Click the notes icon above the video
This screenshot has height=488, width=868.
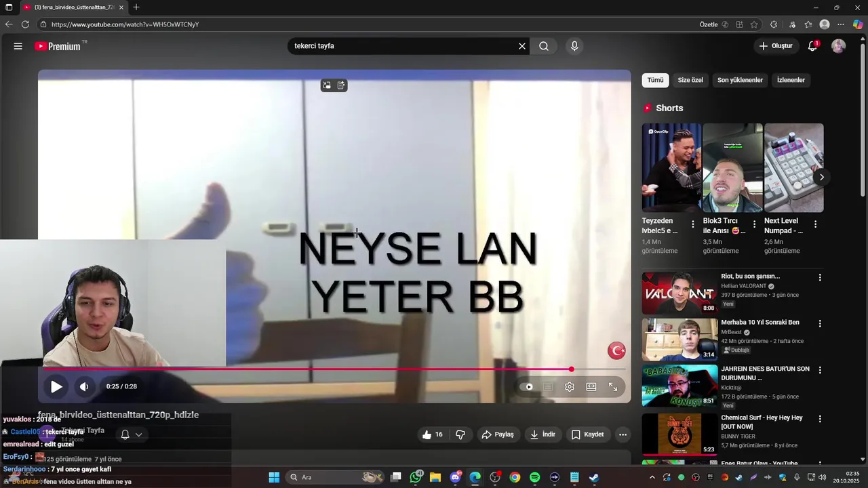(341, 85)
